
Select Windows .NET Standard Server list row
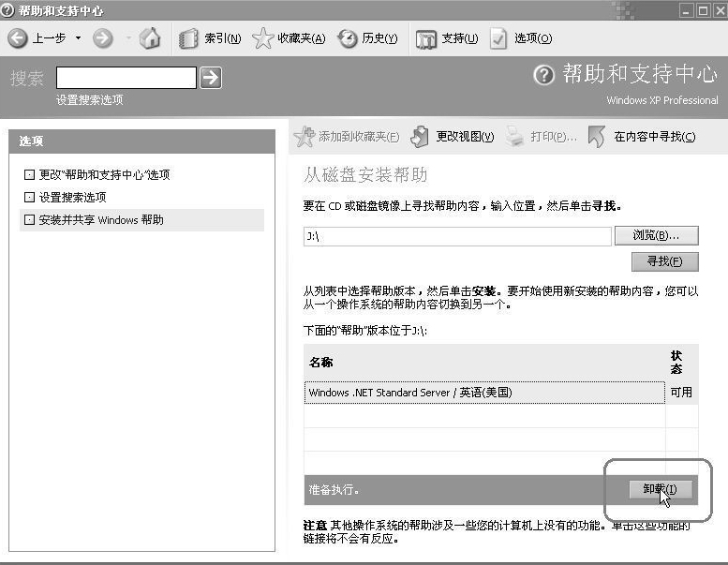pyautogui.click(x=483, y=393)
